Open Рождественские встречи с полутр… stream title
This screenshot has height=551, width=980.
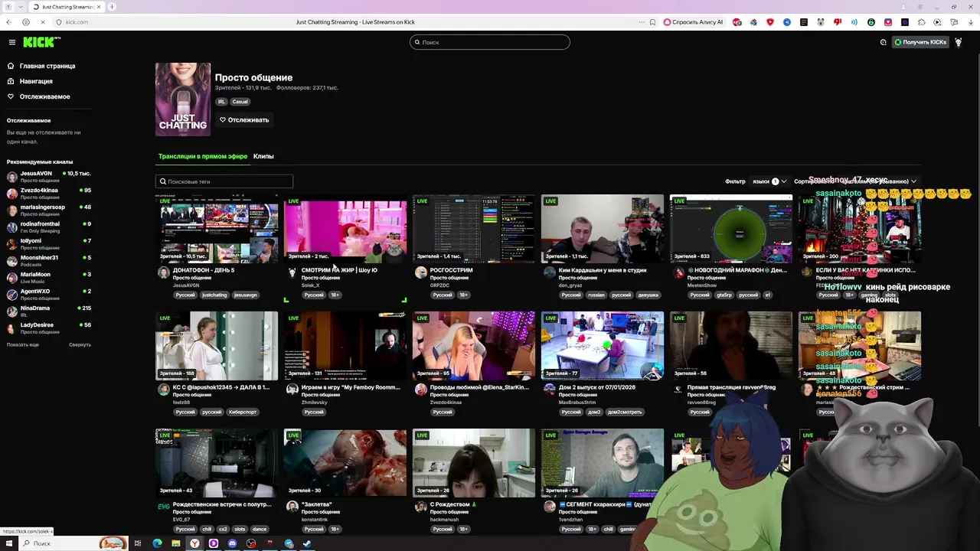222,504
